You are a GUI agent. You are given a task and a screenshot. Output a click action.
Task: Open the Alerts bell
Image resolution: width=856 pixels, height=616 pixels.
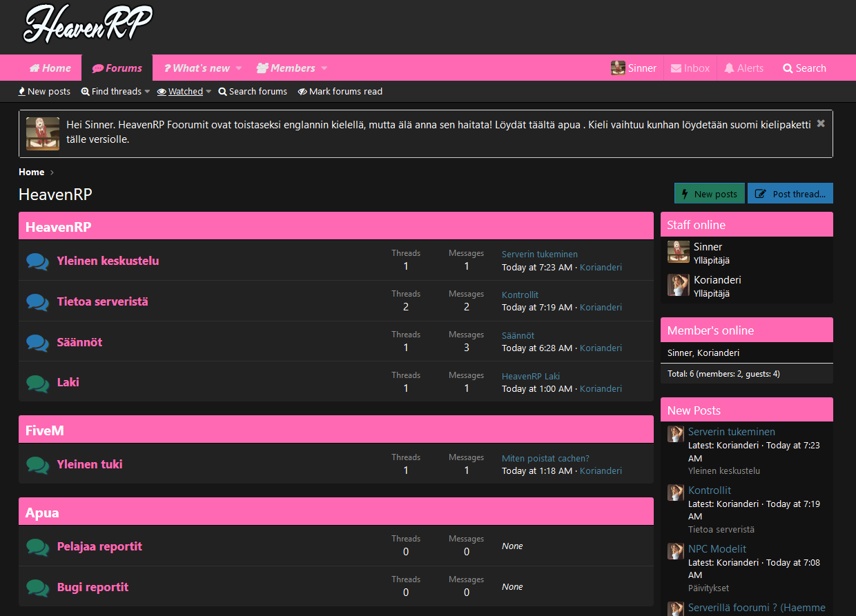(744, 68)
